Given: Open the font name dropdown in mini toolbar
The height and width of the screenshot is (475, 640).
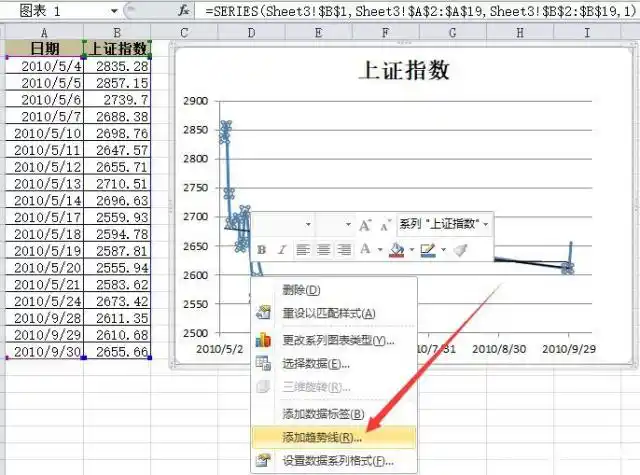Looking at the screenshot, I should click(x=308, y=224).
